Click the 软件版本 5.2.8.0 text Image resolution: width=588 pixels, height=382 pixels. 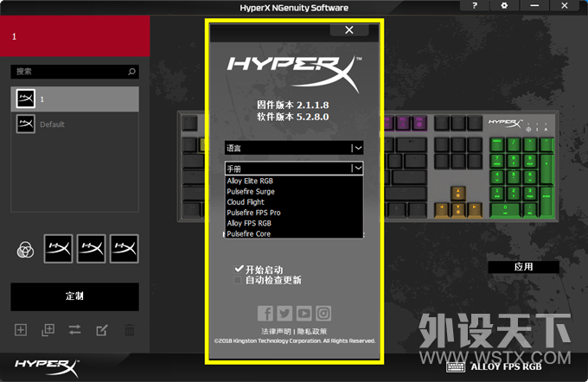click(293, 117)
